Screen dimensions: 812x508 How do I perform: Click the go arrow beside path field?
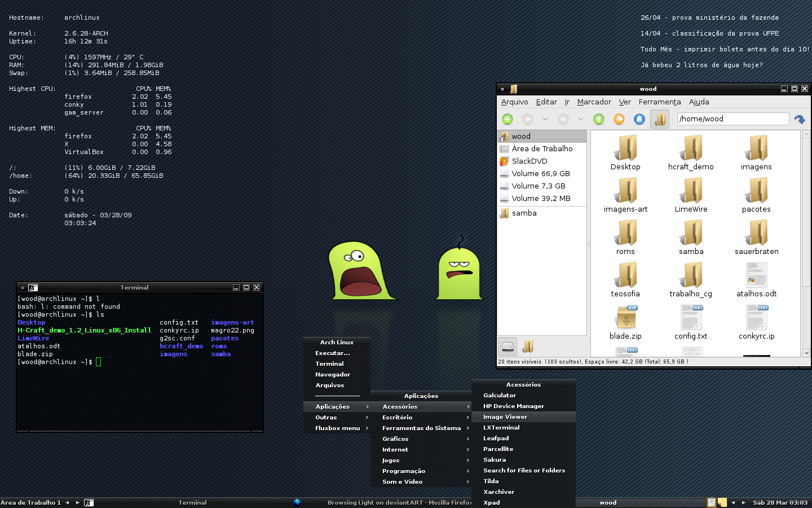[x=800, y=119]
